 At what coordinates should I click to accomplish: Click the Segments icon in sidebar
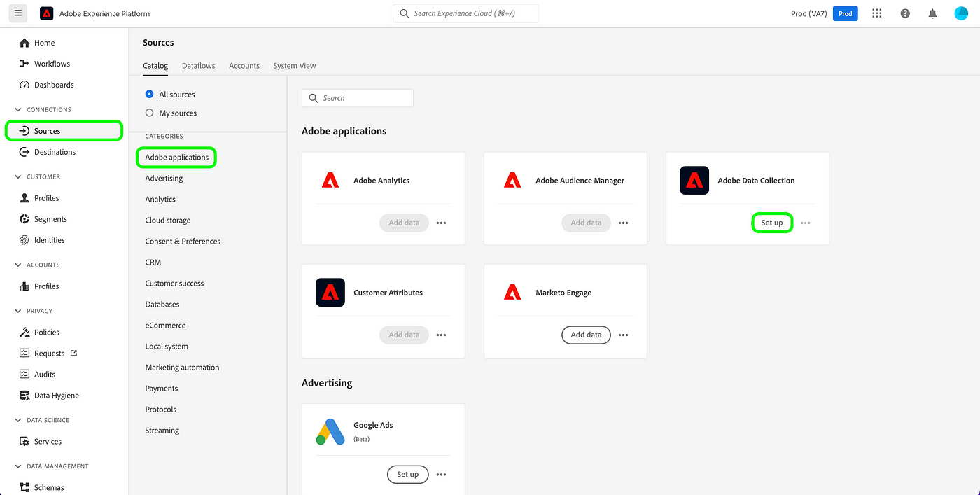[x=25, y=219]
